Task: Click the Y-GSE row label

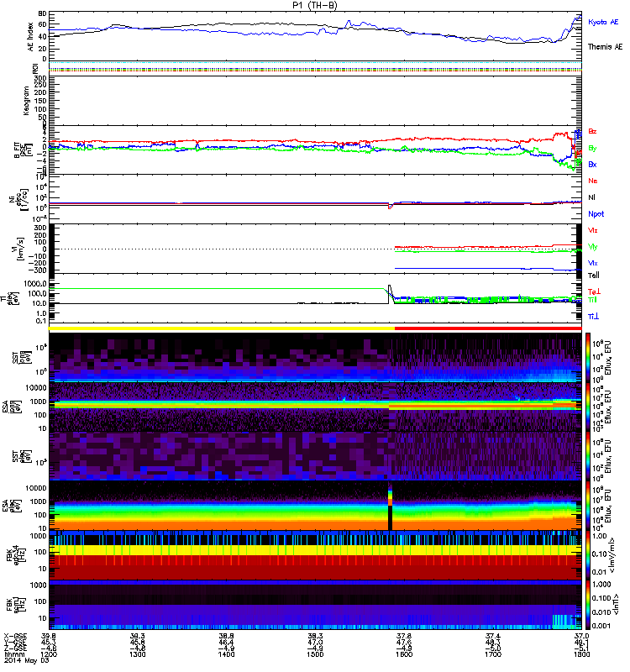Action: tap(14, 642)
